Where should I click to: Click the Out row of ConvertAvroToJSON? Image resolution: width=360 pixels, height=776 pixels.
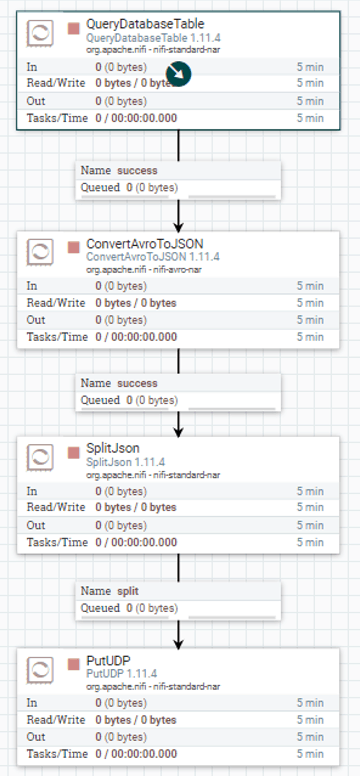click(178, 320)
